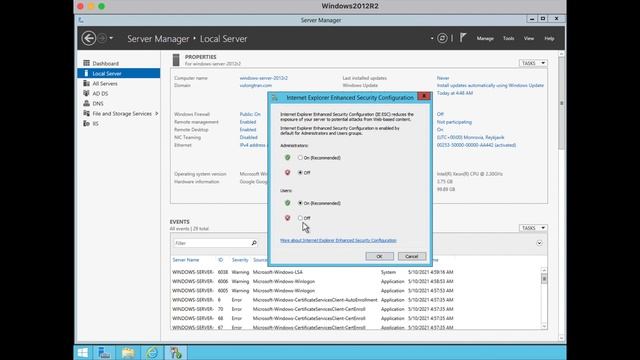Open File Explorer from the taskbar
Screen dimensions: 640x360
pyautogui.click(x=128, y=353)
